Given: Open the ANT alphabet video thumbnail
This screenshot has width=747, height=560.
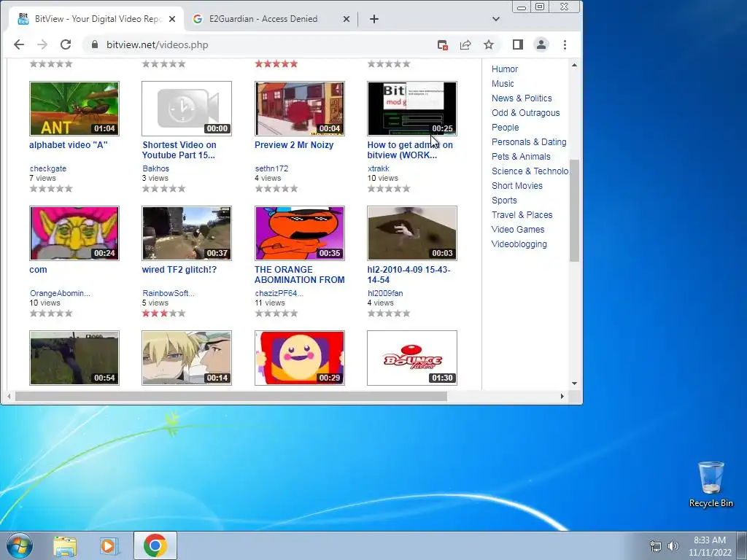Looking at the screenshot, I should (74, 109).
